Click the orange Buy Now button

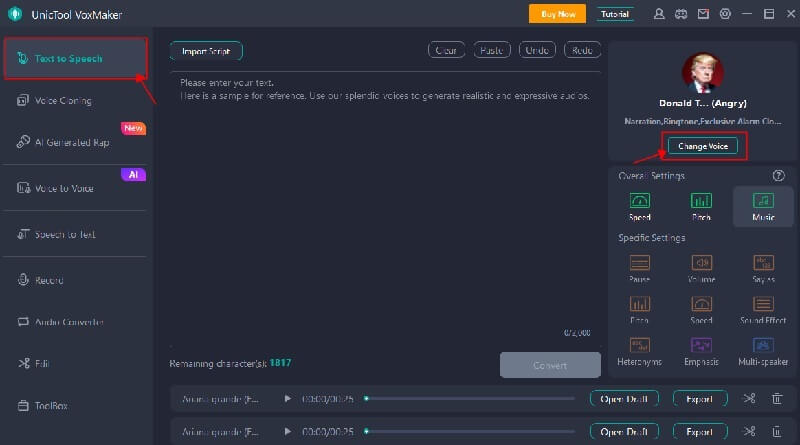[x=558, y=14]
